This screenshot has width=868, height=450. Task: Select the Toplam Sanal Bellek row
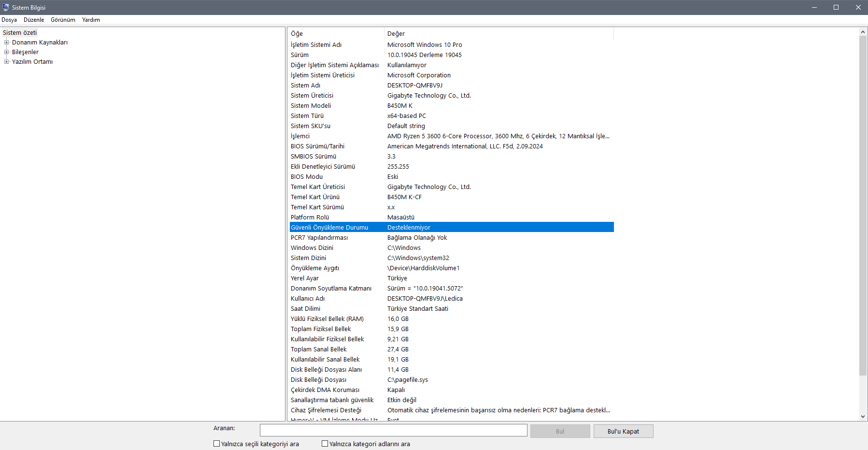coord(452,349)
